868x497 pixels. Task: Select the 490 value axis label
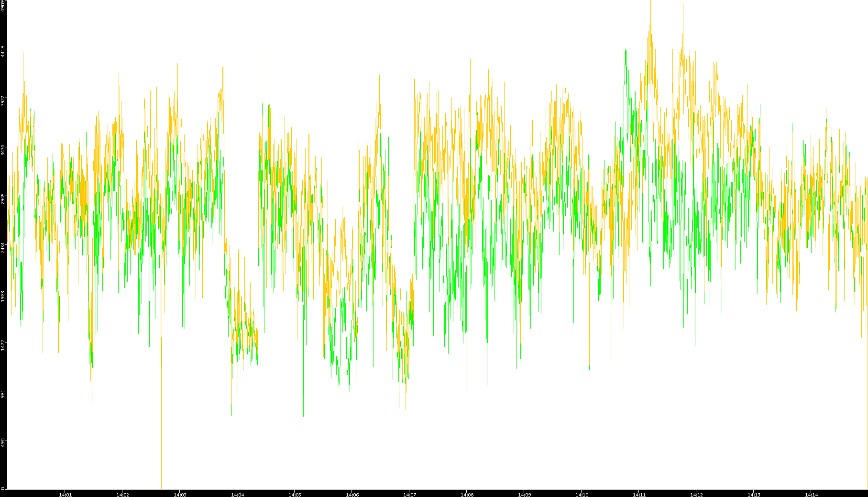point(3,442)
